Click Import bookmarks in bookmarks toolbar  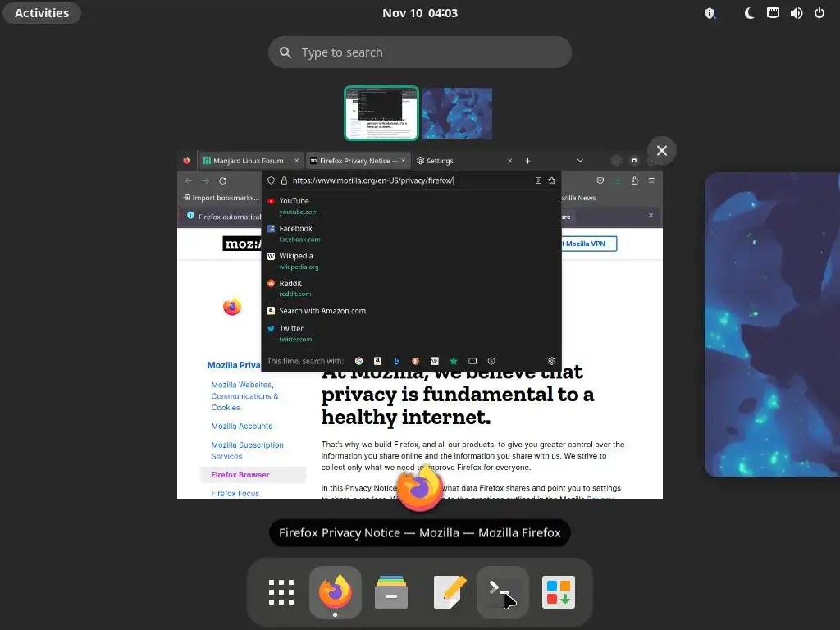click(x=221, y=198)
